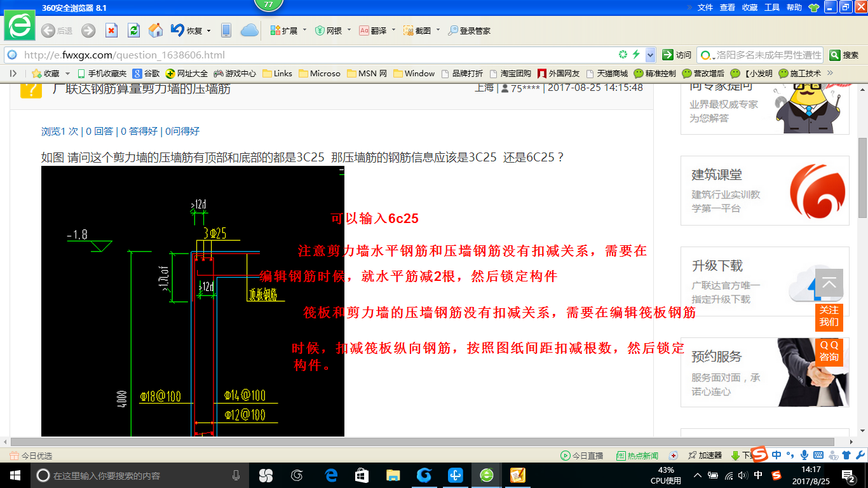Click the search box next to address bar
Image resolution: width=868 pixels, height=488 pixels.
click(x=759, y=55)
